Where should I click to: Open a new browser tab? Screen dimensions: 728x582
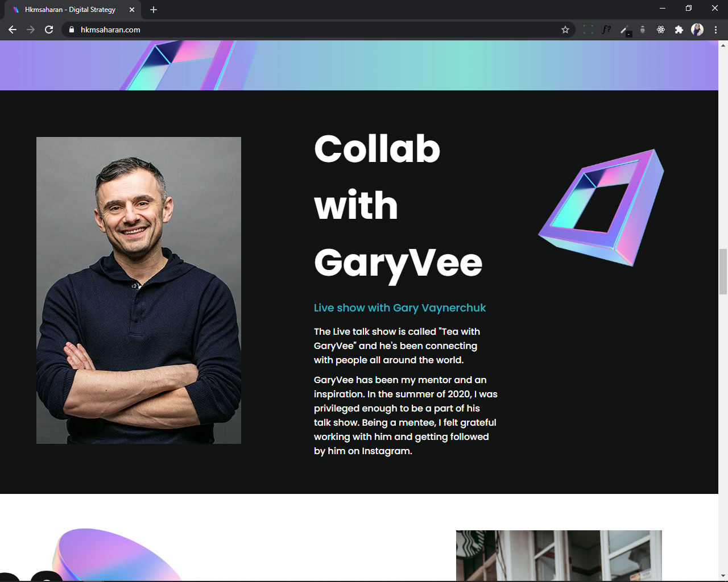(x=154, y=10)
